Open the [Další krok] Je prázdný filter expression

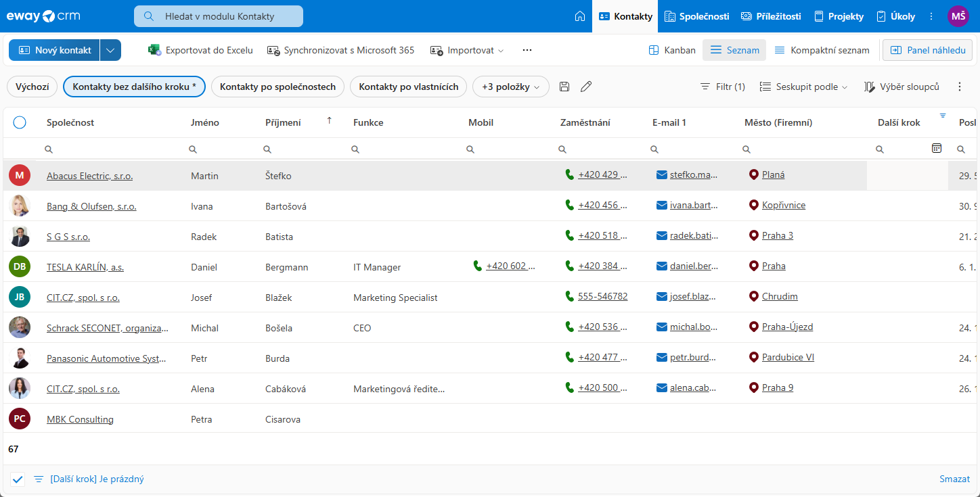[x=97, y=479]
